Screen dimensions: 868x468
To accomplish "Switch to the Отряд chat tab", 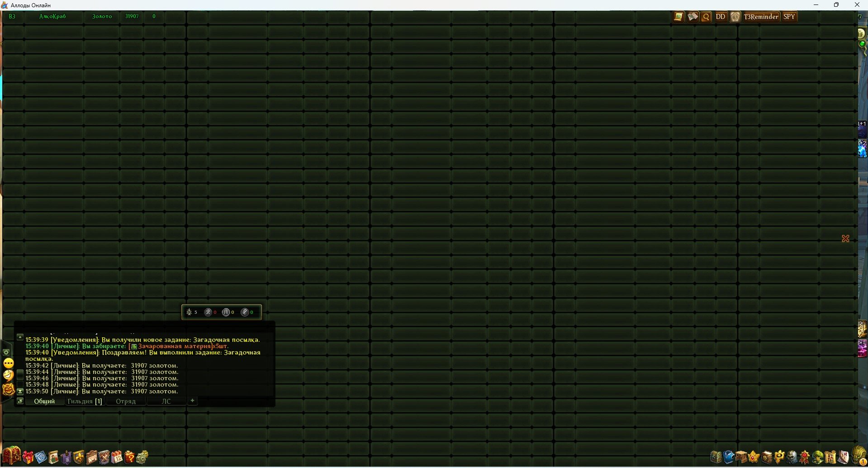I will tap(126, 402).
